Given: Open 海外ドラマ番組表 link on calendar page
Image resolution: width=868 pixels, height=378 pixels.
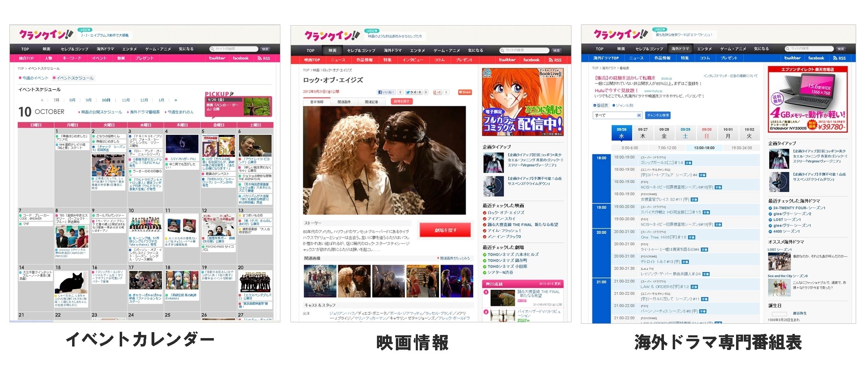Looking at the screenshot, I should coord(143,112).
